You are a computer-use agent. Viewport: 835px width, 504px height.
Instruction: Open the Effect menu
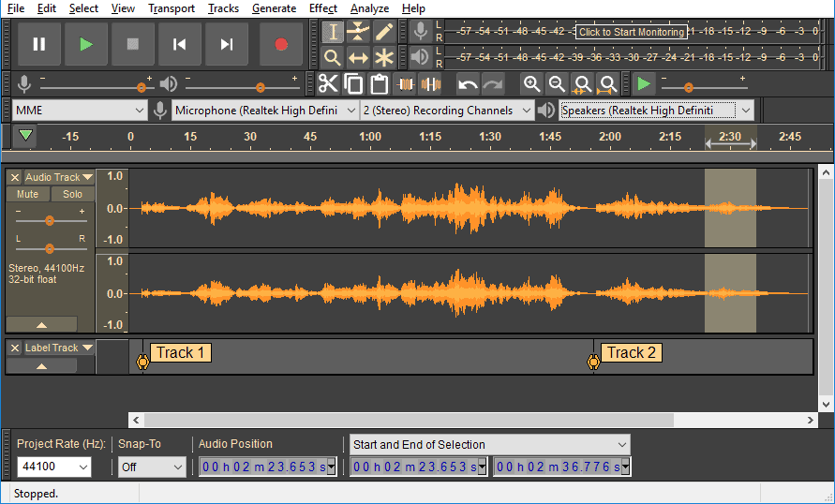pyautogui.click(x=322, y=8)
